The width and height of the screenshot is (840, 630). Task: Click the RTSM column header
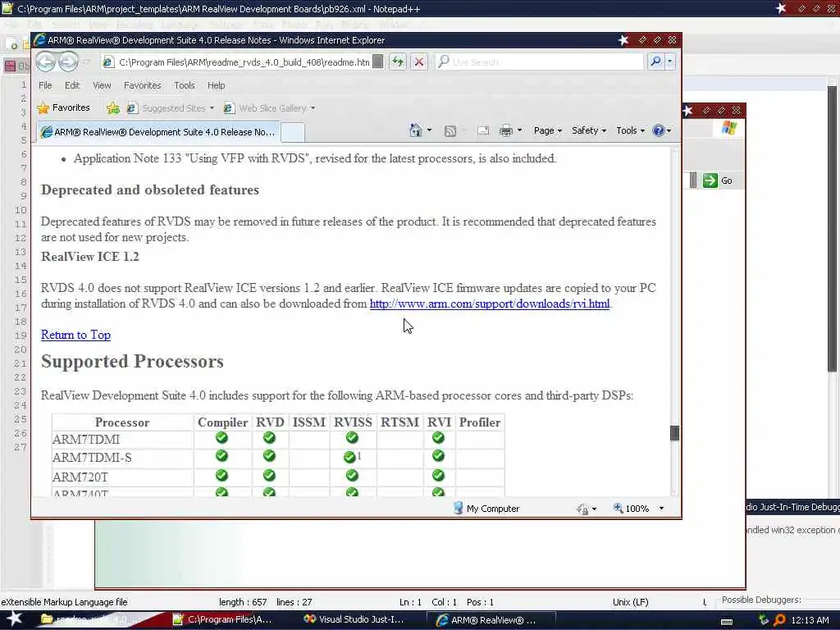(x=399, y=422)
